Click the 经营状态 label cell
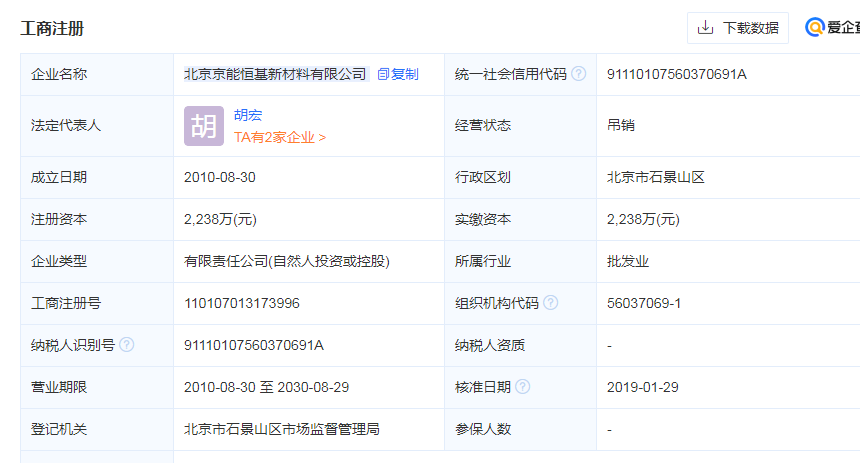The height and width of the screenshot is (463, 860). 520,126
